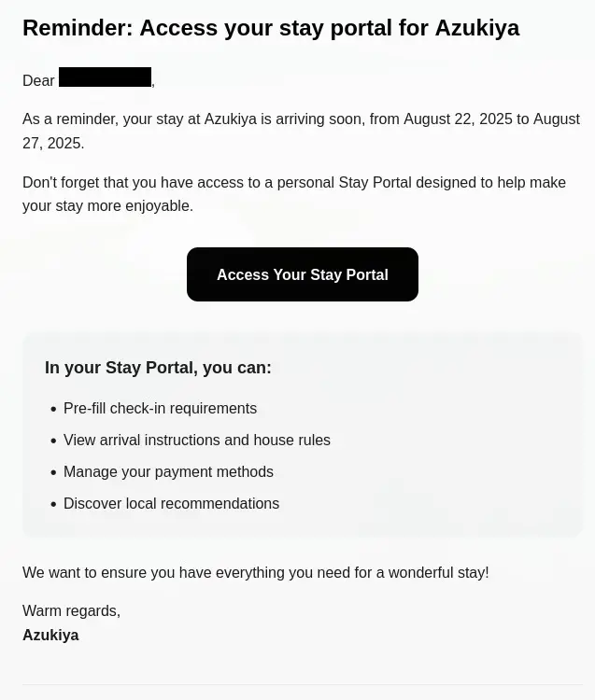The width and height of the screenshot is (595, 700).
Task: Select View arrival instructions and house rules
Action: (x=196, y=441)
